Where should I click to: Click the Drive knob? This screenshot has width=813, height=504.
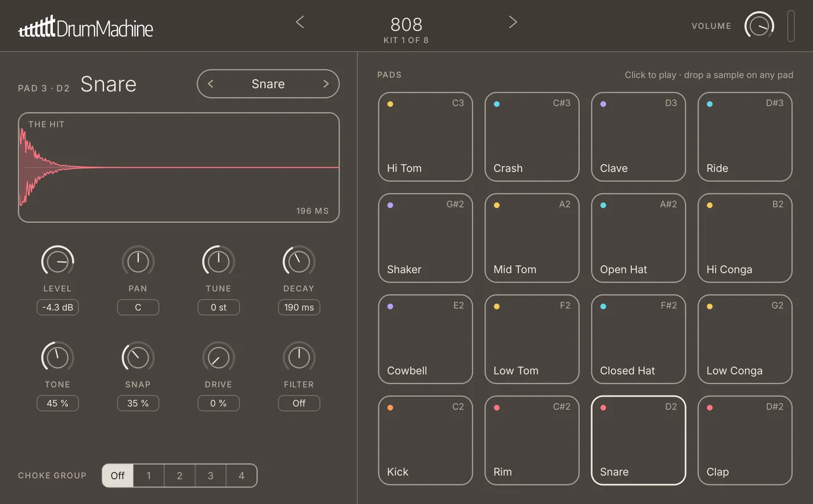pyautogui.click(x=218, y=357)
